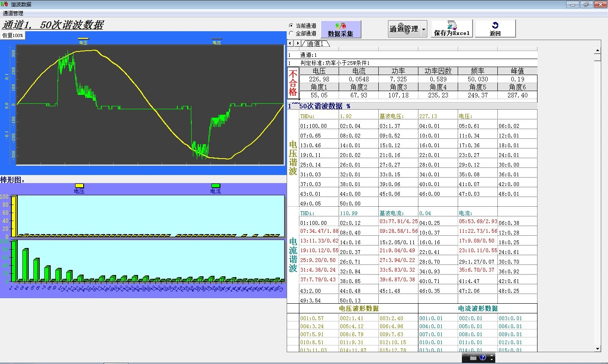This screenshot has width=608, height=364.
Task: Click the 谐波数据 app icon in the title bar
Action: click(x=5, y=4)
